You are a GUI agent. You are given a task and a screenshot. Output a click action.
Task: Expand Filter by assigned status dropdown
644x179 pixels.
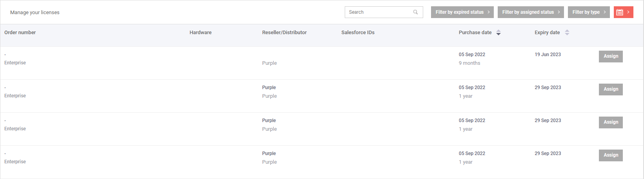click(531, 12)
